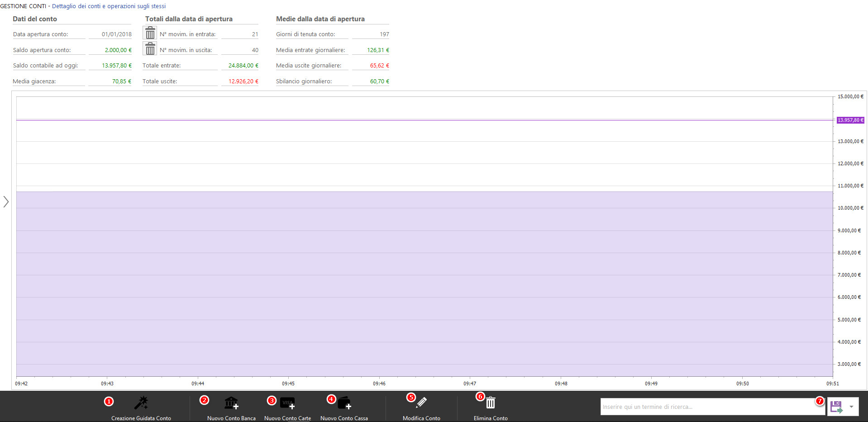This screenshot has width=868, height=422.
Task: Expand the left side panel chevron
Action: 6,201
